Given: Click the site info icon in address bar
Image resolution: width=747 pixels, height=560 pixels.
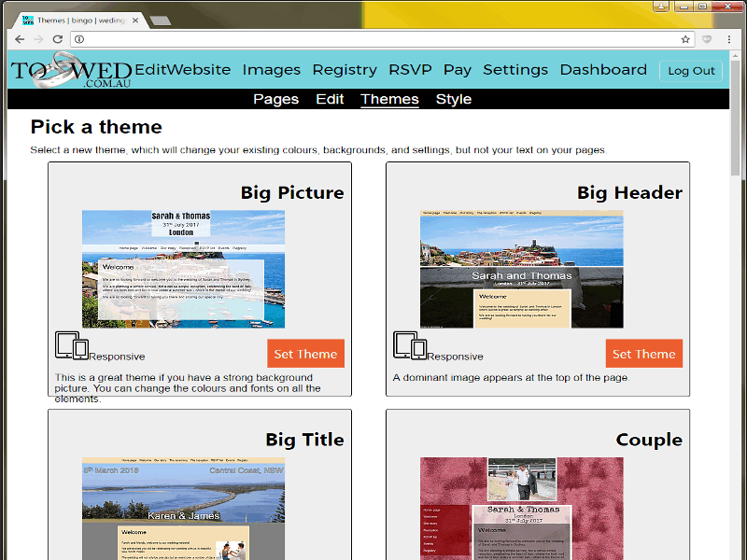Looking at the screenshot, I should (x=79, y=39).
